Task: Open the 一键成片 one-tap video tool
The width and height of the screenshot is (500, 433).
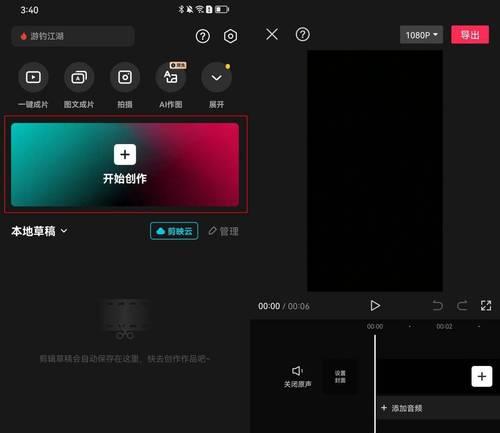Action: point(33,77)
